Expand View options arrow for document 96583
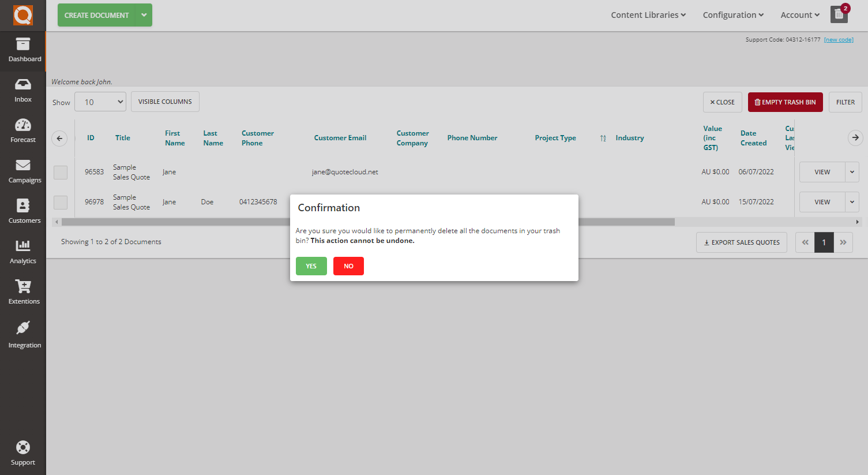The image size is (868, 475). (x=852, y=172)
